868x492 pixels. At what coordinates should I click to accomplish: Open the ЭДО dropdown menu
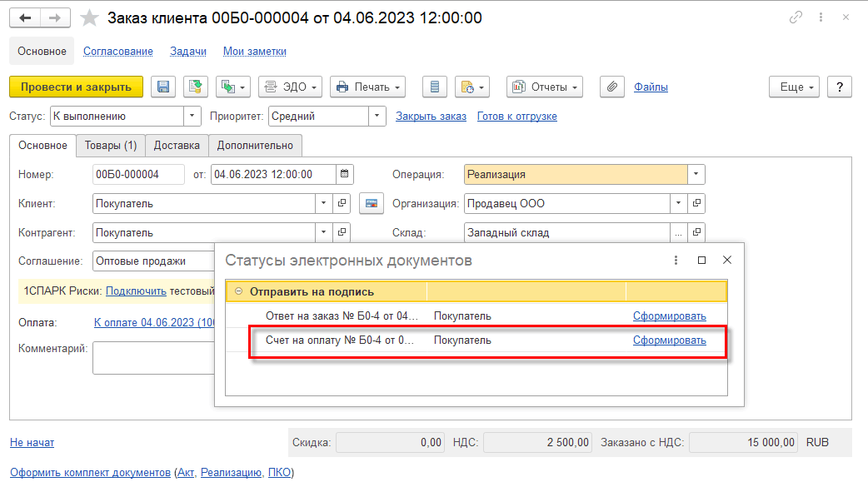click(x=290, y=87)
